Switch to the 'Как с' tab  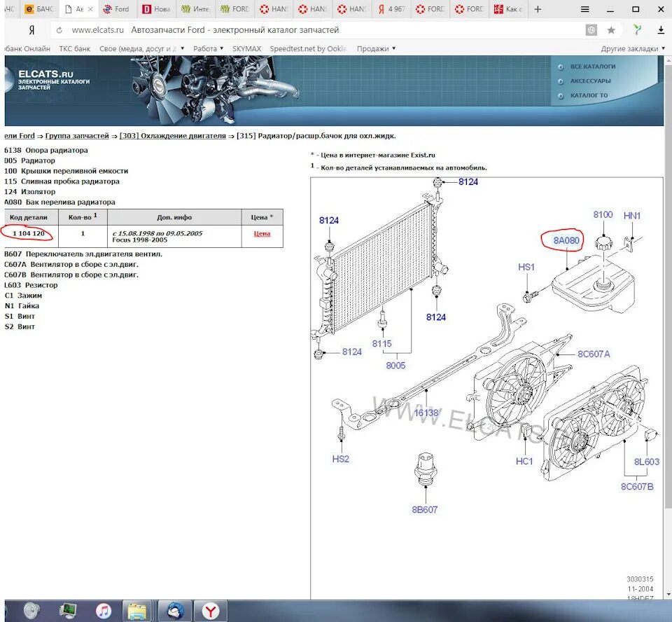click(508, 9)
